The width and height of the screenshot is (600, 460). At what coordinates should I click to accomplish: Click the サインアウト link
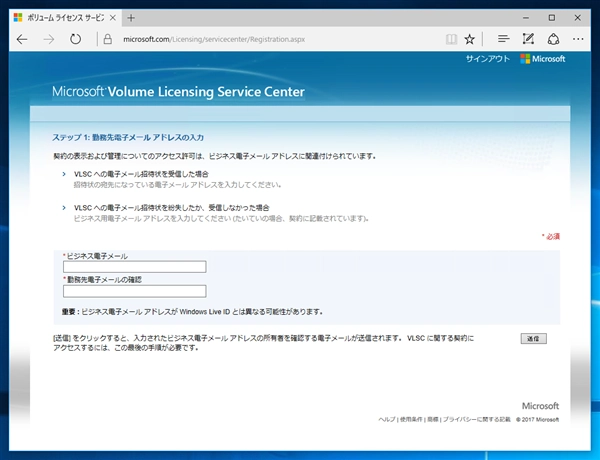tap(488, 59)
